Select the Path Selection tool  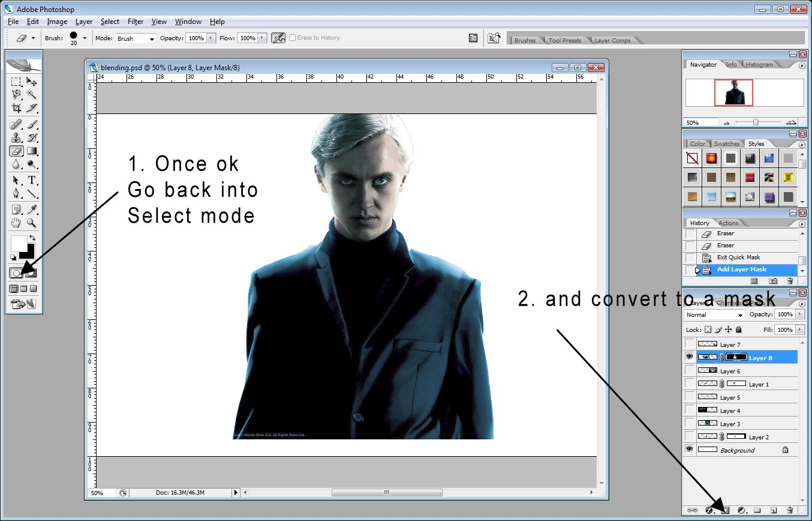point(16,181)
